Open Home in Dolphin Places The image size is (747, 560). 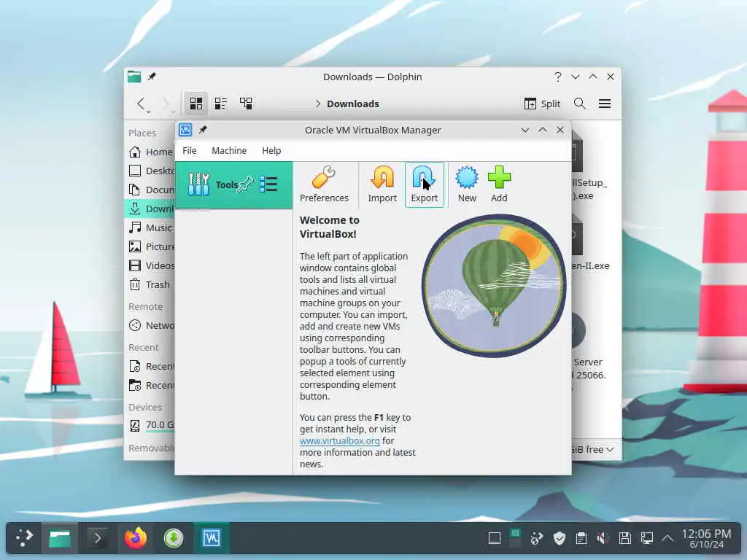pos(150,152)
